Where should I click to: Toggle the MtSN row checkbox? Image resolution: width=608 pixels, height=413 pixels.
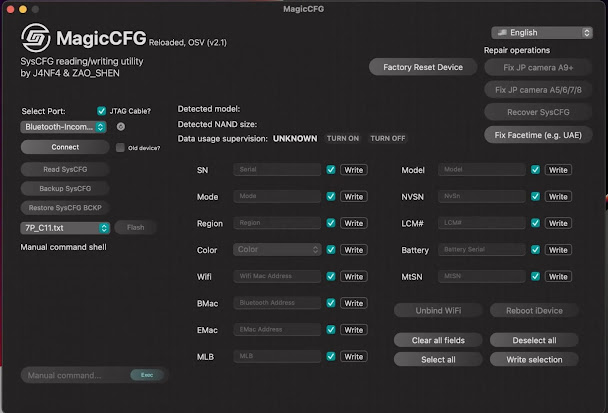pos(535,276)
